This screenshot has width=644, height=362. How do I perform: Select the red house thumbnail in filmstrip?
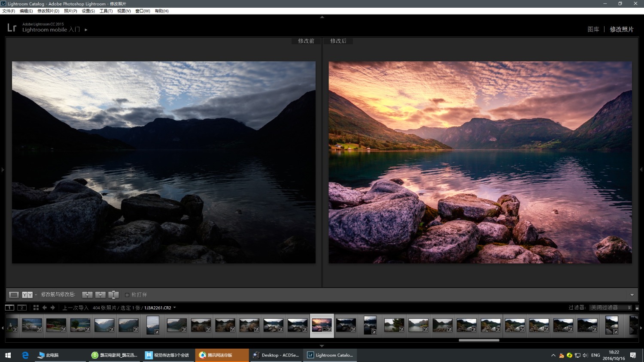pyautogui.click(x=56, y=325)
